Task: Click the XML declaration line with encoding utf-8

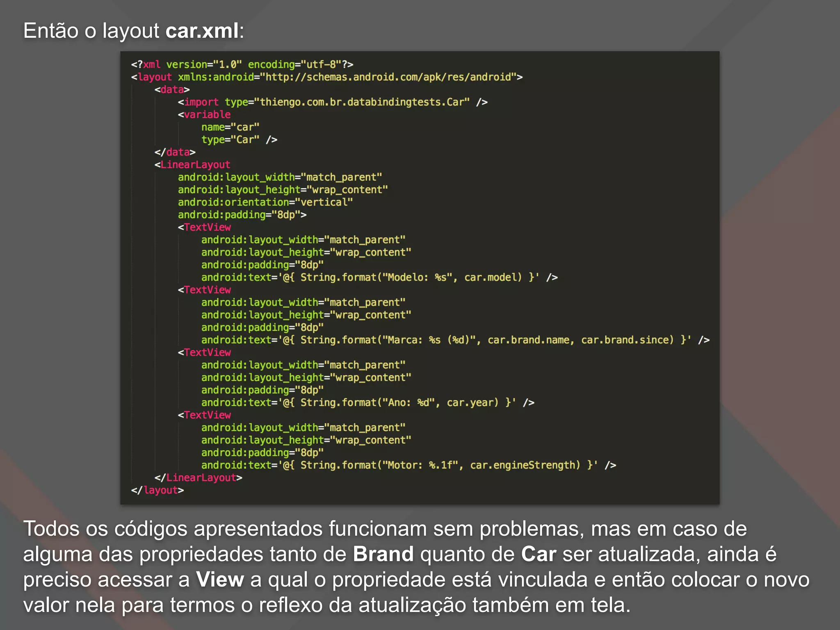Action: point(242,64)
